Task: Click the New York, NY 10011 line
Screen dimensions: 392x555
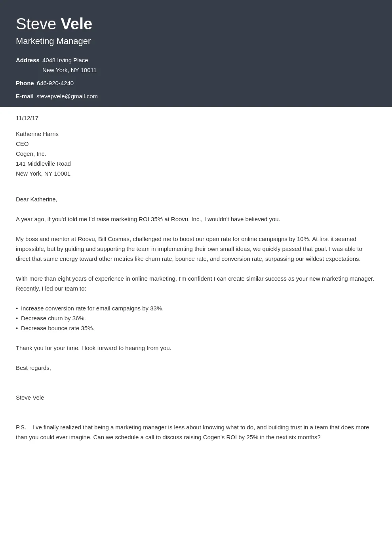Action: 69,70
